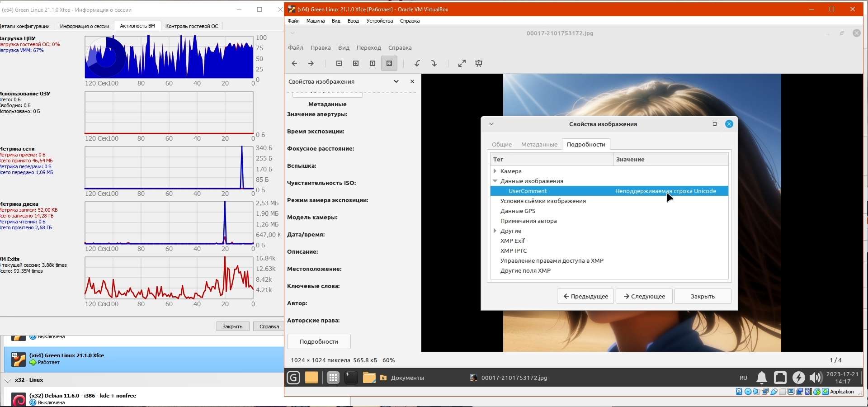This screenshot has height=407, width=868.
Task: Start the slideshow presentation
Action: (479, 63)
